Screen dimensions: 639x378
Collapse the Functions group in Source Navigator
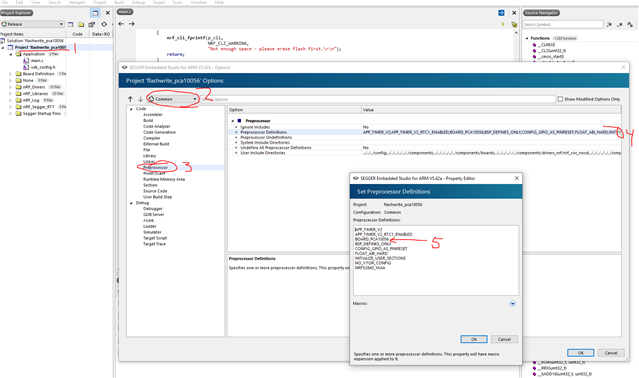[527, 38]
